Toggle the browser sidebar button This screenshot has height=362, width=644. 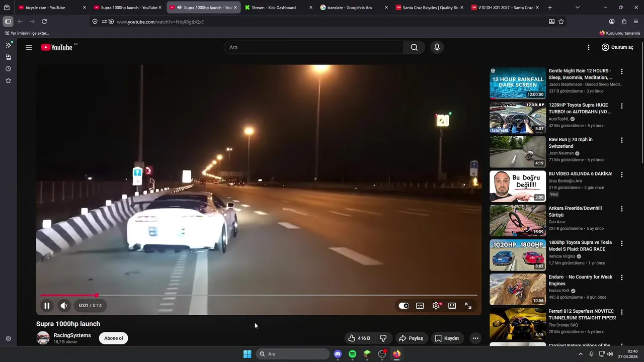[8, 22]
